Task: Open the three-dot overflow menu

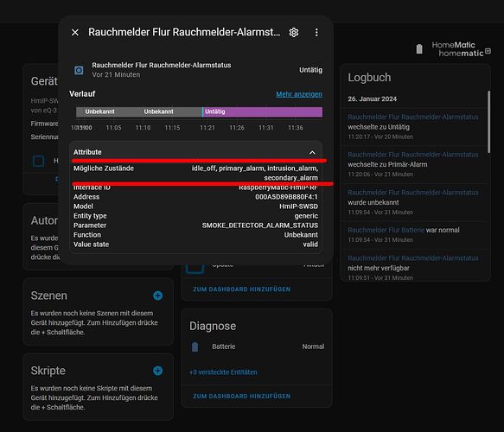Action: (x=316, y=33)
